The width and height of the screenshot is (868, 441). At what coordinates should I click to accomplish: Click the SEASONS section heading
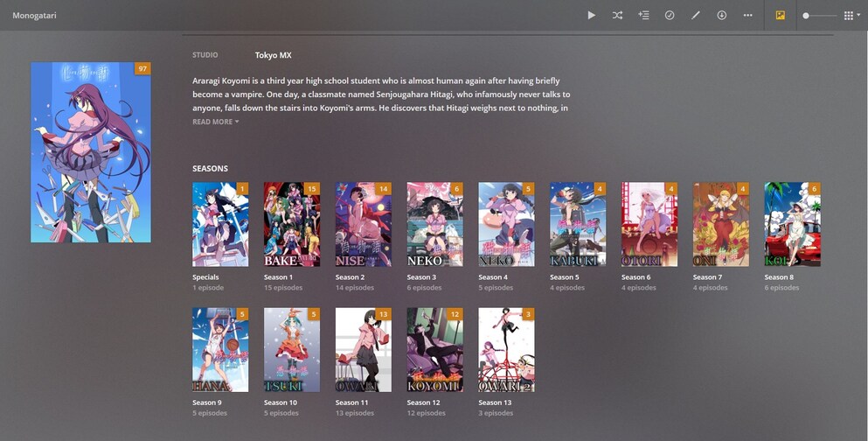(x=210, y=168)
